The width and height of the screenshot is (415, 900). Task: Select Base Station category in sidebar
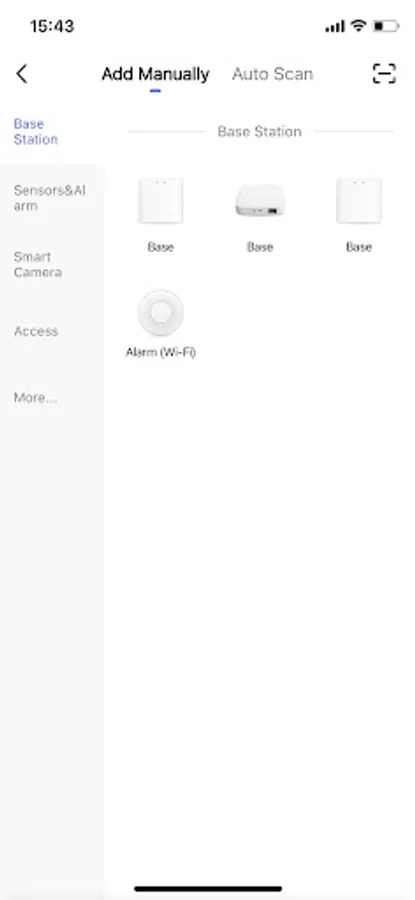pos(36,131)
